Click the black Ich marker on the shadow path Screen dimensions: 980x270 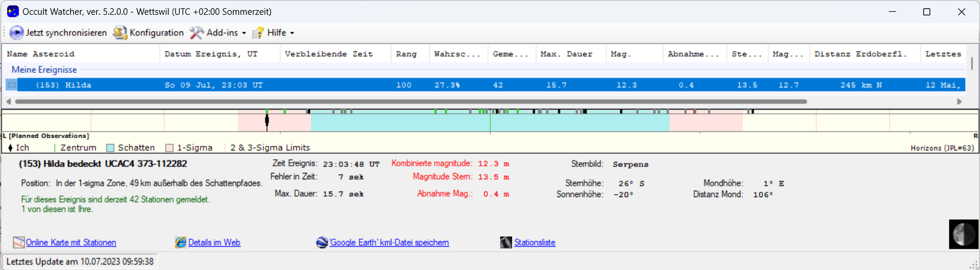267,121
